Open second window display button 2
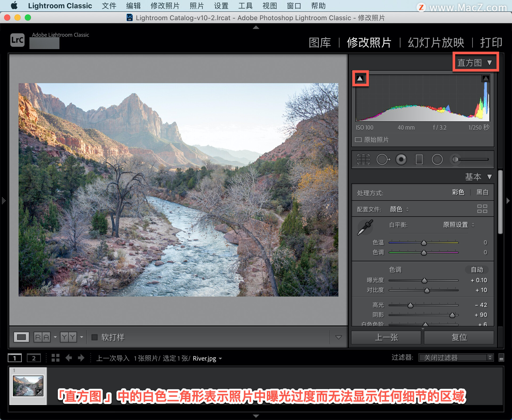The image size is (512, 420). click(34, 358)
